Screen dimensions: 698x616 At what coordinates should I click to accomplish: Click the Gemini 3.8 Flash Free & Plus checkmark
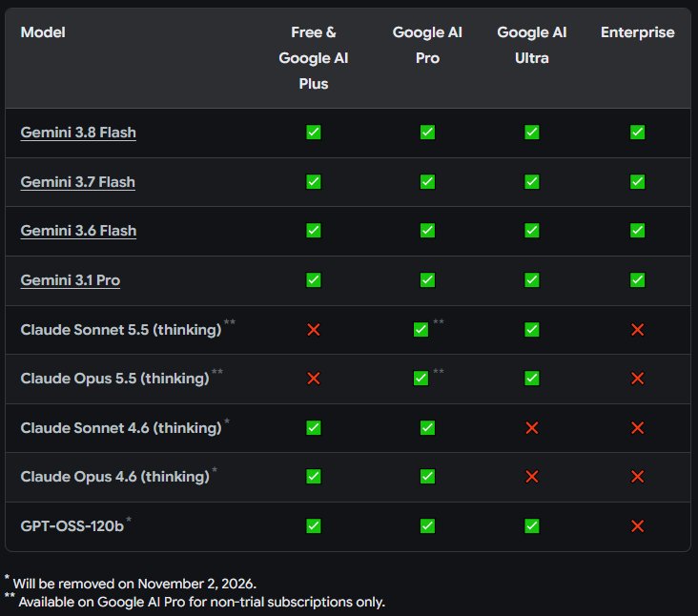tap(314, 133)
